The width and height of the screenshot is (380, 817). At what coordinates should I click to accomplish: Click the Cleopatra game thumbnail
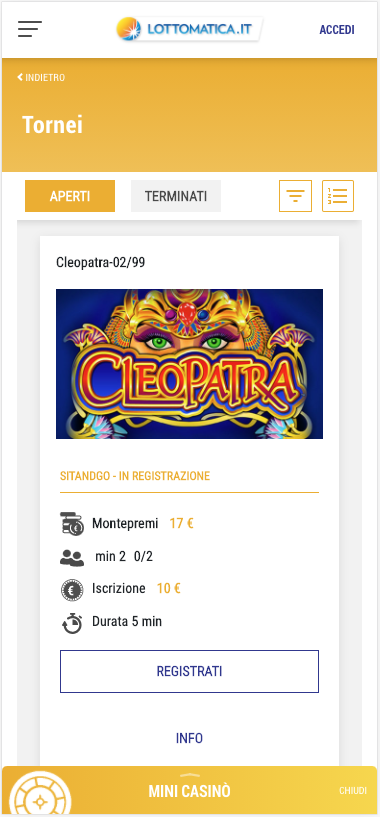[189, 364]
